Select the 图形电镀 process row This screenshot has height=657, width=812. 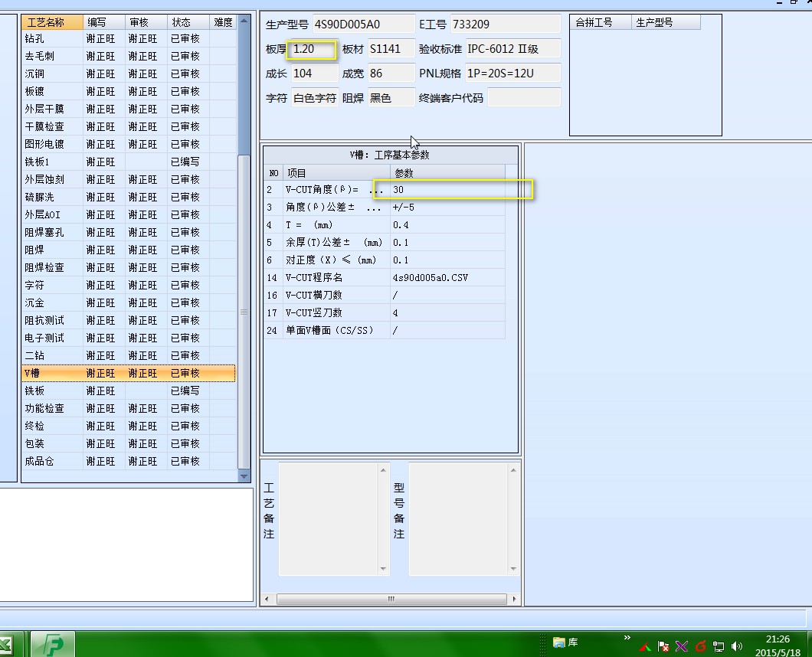(129, 145)
